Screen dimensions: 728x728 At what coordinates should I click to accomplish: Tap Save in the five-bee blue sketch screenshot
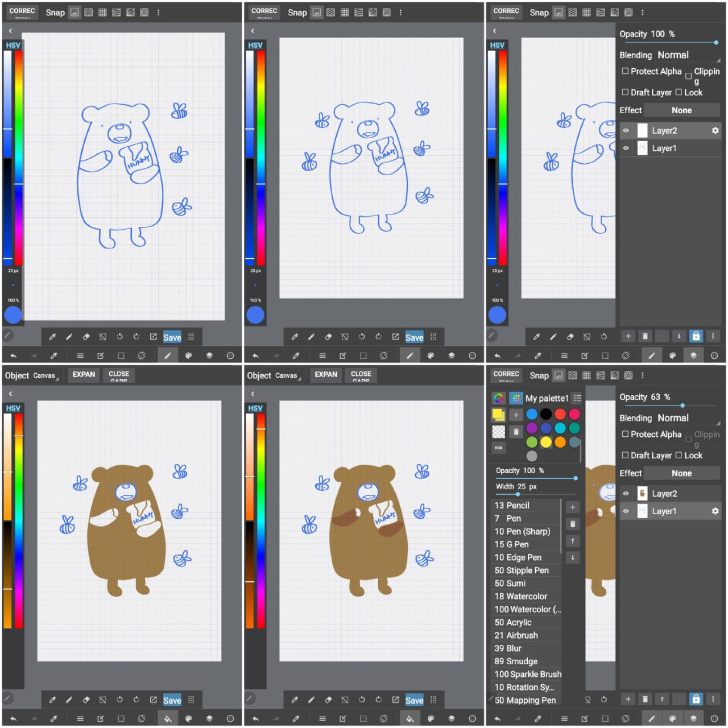tap(414, 337)
